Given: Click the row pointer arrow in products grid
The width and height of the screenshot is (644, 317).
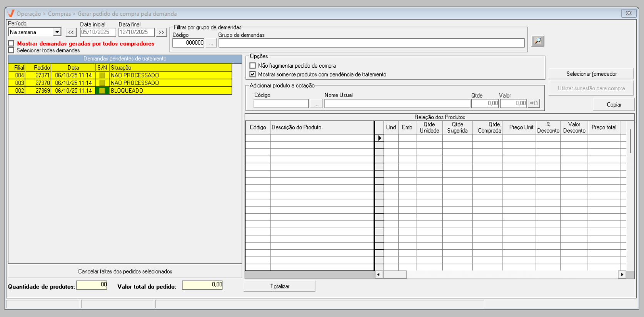Looking at the screenshot, I should click(379, 138).
